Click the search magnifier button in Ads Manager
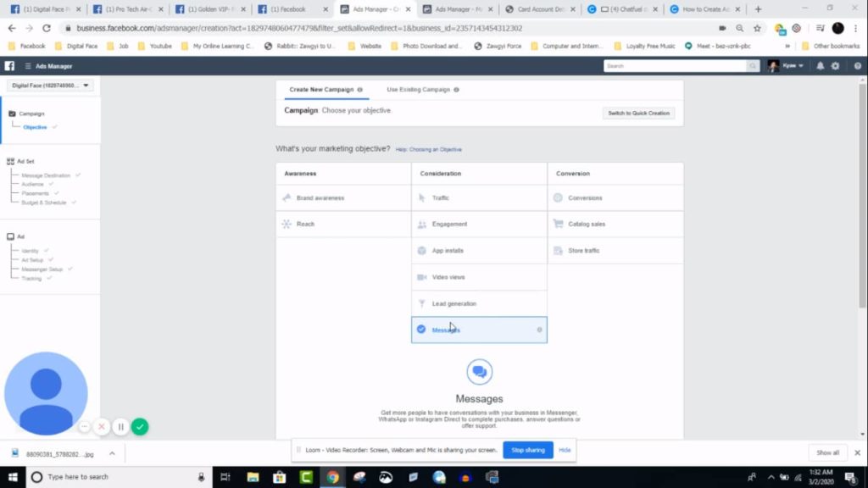Screen dimensions: 868x488 [753, 66]
